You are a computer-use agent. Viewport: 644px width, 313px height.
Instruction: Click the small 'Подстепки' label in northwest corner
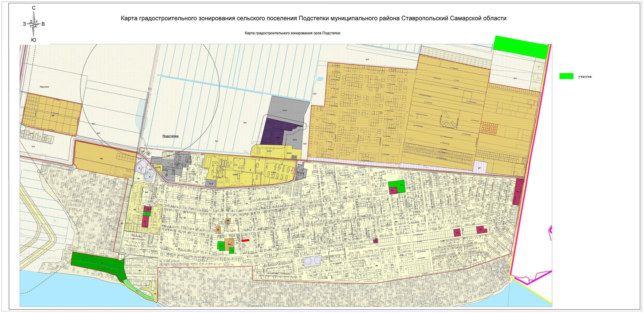coord(44,87)
